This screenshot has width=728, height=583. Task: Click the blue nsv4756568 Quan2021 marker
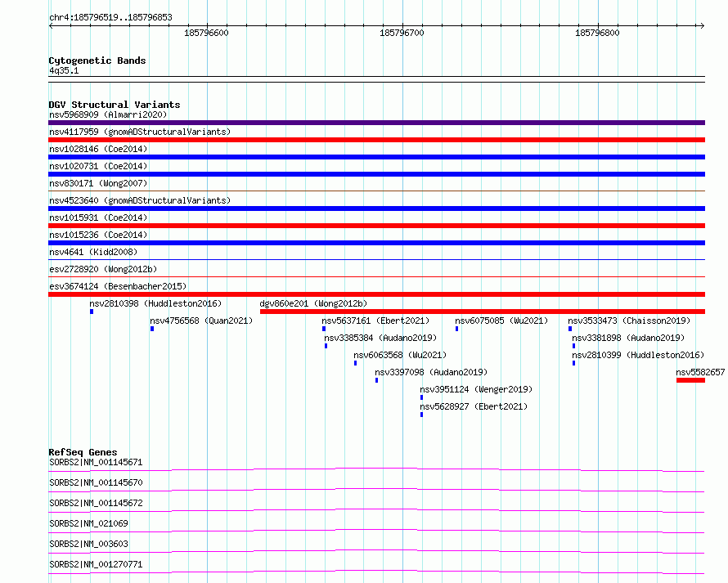[x=152, y=329]
